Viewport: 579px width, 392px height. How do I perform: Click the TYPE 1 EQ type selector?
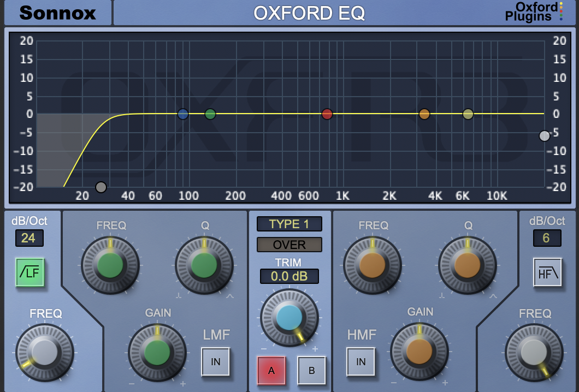coord(289,224)
